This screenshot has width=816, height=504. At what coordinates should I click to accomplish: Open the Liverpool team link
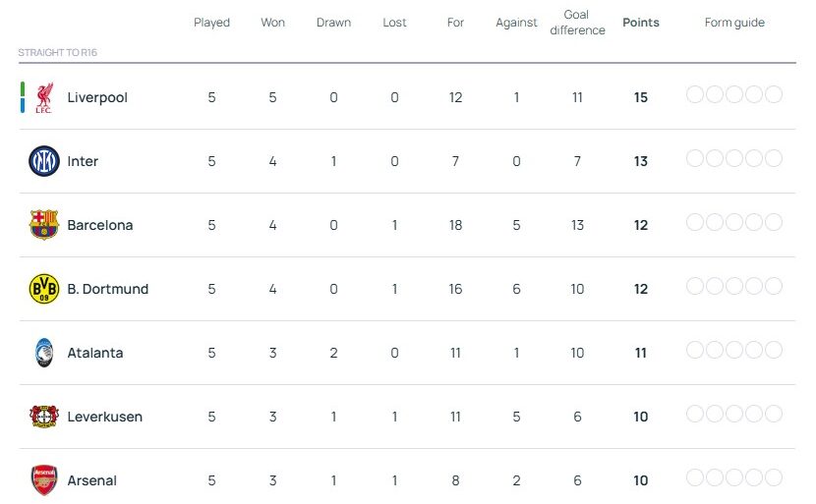97,97
